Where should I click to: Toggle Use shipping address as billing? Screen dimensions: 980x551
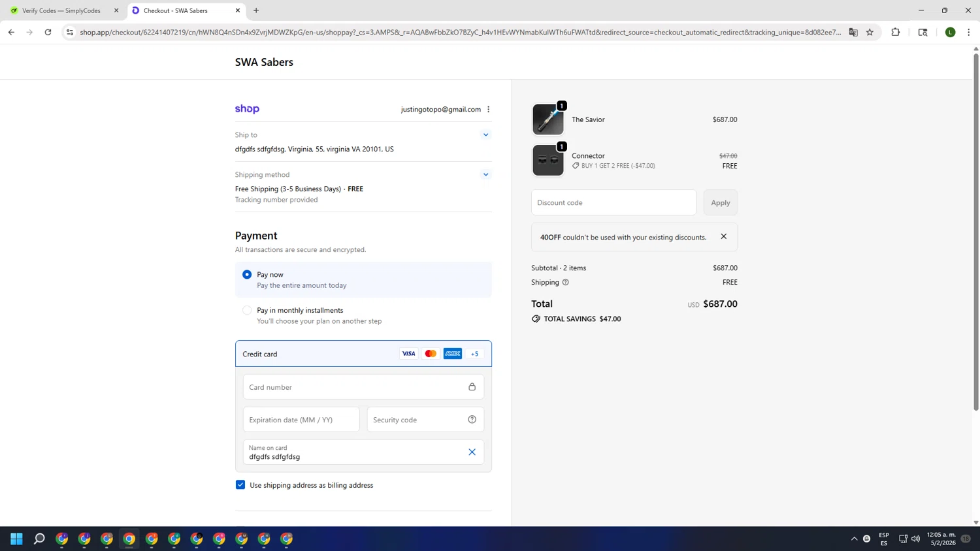click(x=240, y=485)
